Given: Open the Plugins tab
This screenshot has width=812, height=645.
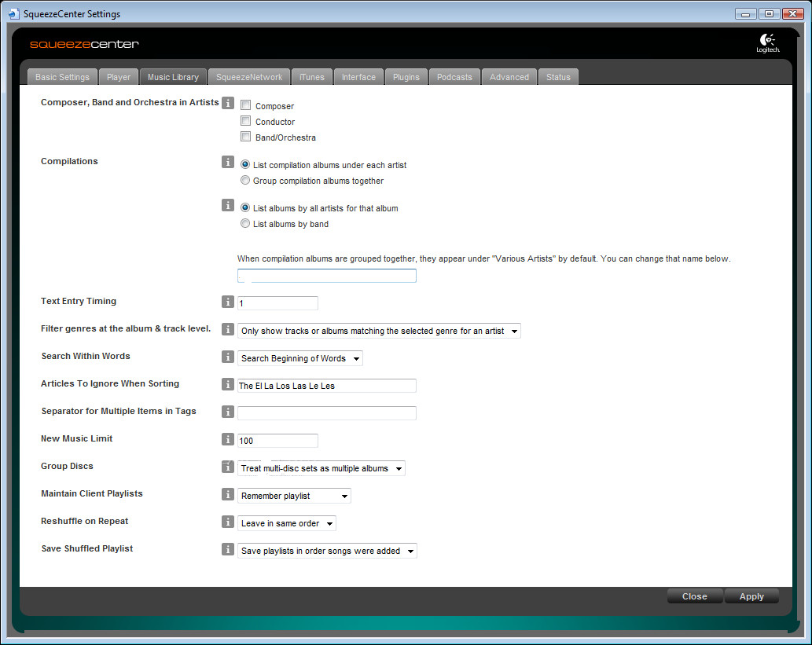Looking at the screenshot, I should pyautogui.click(x=406, y=77).
